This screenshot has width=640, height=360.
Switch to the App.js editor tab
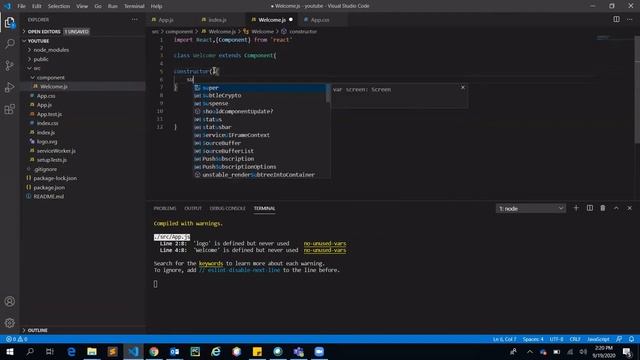[x=165, y=20]
